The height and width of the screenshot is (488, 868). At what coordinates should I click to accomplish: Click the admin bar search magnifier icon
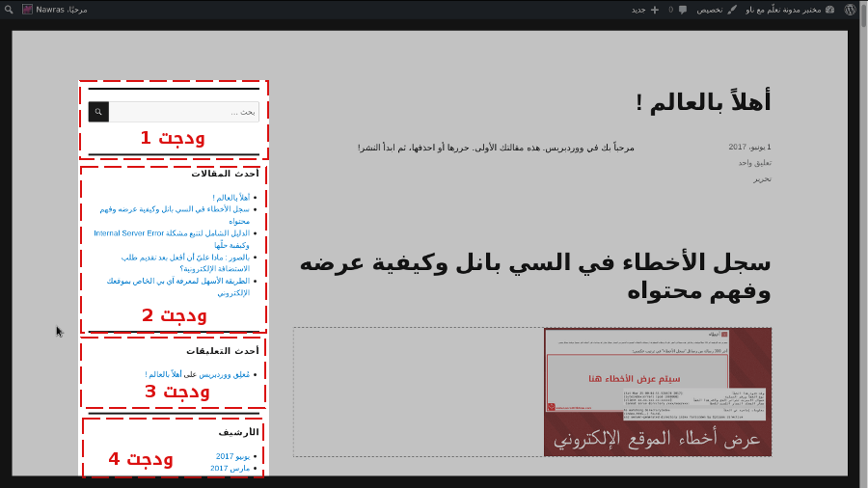pyautogui.click(x=9, y=10)
